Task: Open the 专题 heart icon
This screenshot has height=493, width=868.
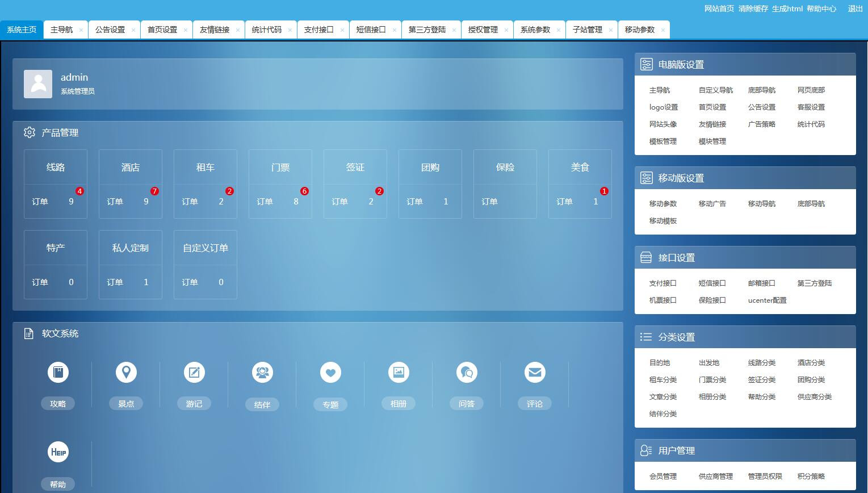Action: click(330, 373)
